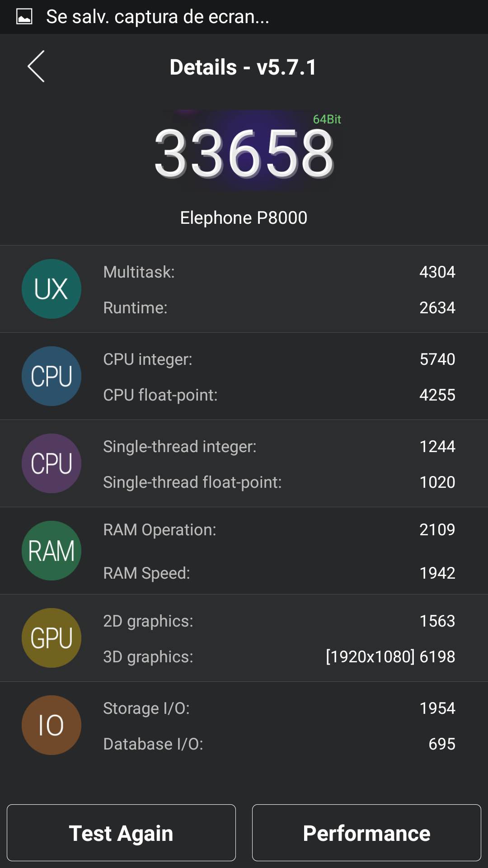
Task: Open the screenshot saved notification icon
Action: tap(24, 17)
